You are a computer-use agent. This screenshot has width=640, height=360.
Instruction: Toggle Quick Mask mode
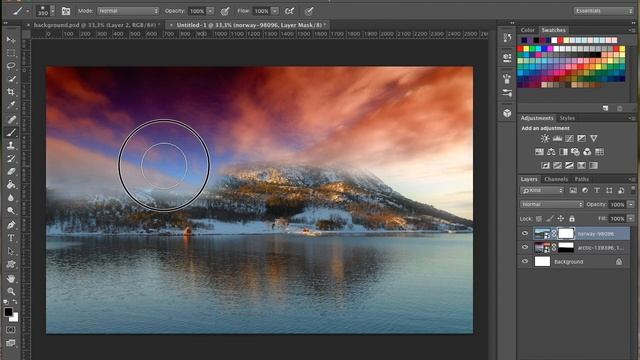[x=11, y=329]
